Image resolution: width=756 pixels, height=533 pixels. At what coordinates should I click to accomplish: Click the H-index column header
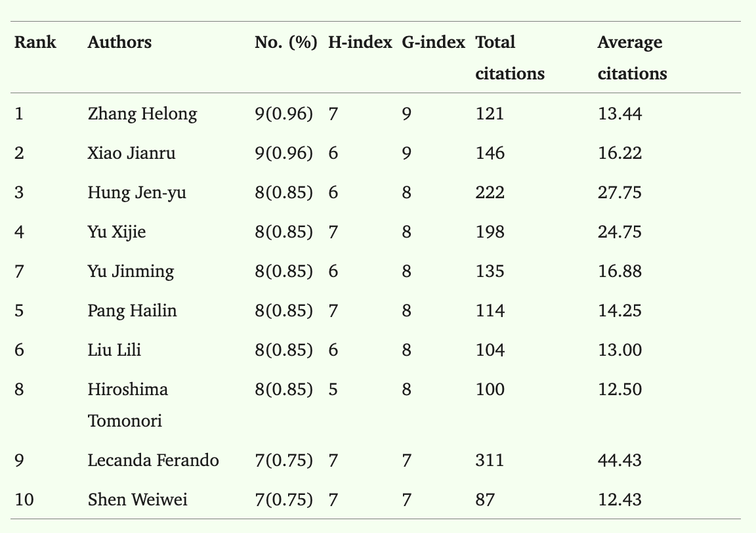tap(360, 43)
